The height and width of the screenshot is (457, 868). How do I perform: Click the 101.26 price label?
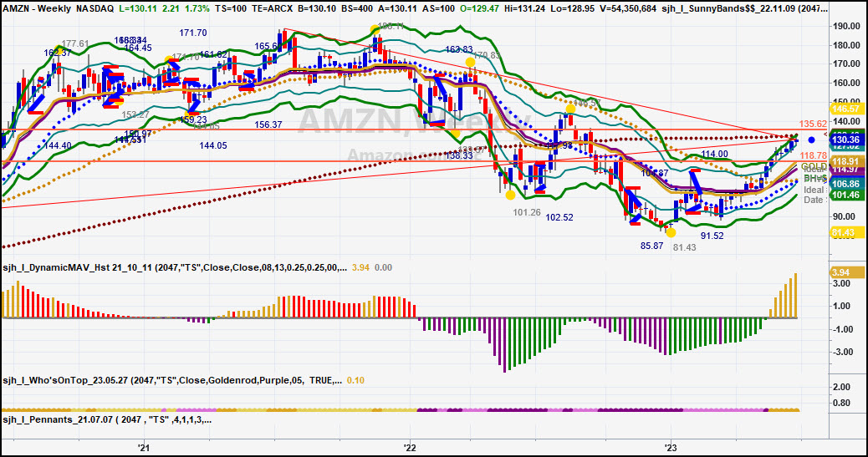(527, 212)
